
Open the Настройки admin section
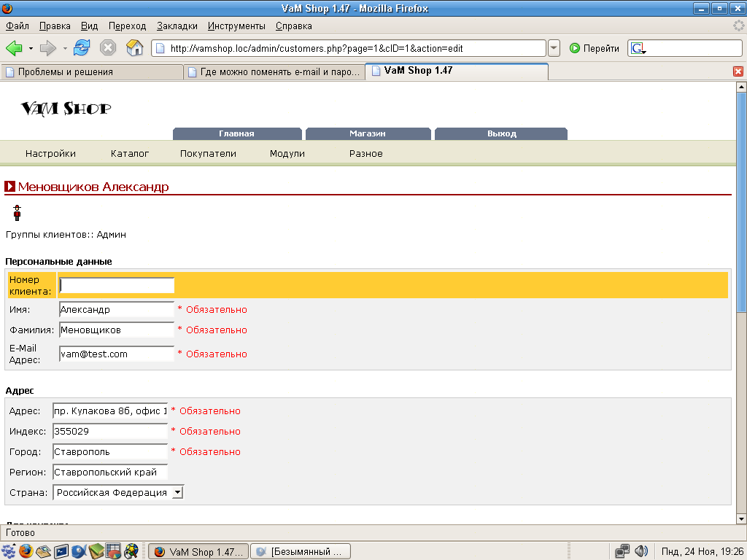pos(50,153)
